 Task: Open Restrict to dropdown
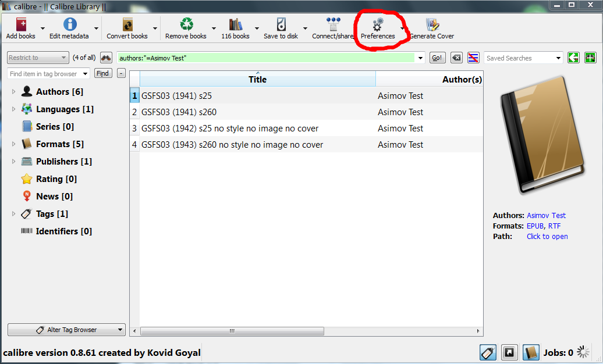tap(38, 58)
